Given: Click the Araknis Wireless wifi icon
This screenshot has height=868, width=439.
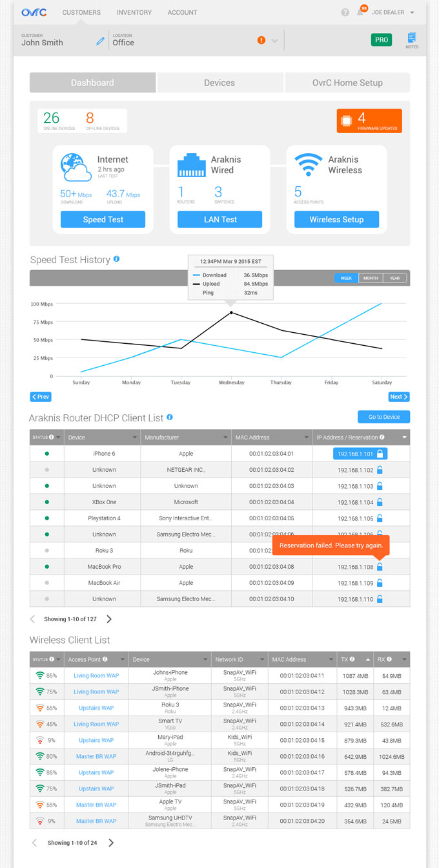Looking at the screenshot, I should coord(308,164).
